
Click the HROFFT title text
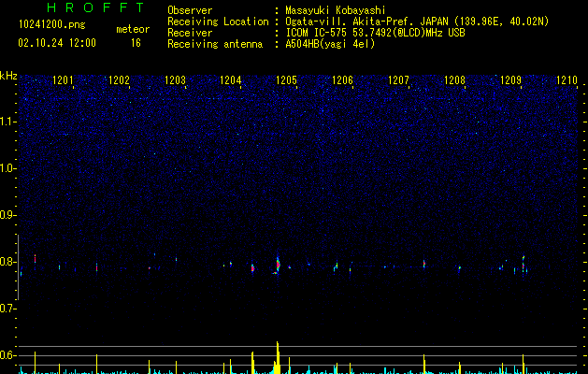(x=96, y=7)
